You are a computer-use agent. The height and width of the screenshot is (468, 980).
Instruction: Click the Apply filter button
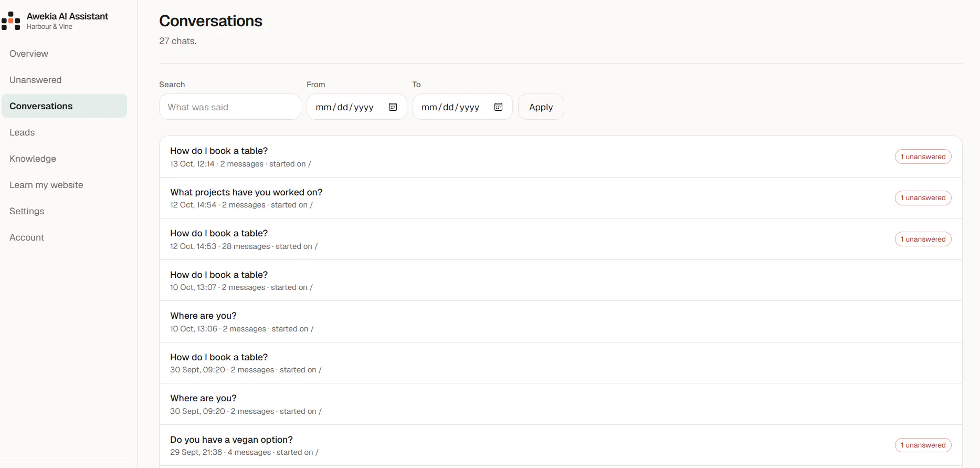click(x=541, y=107)
